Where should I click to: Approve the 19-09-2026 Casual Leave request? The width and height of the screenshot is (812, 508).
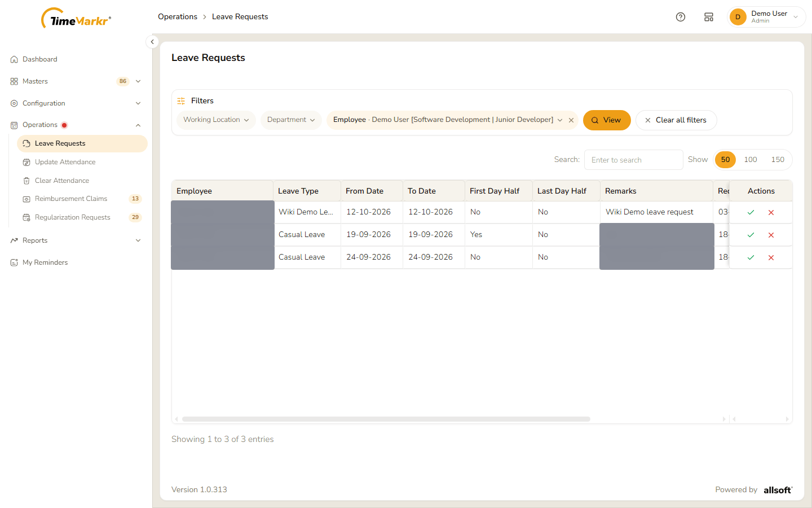click(x=751, y=235)
